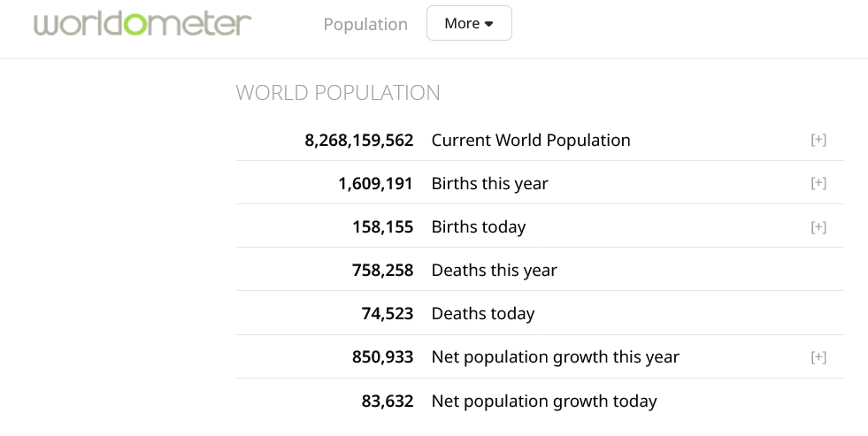Select the 83,632 growth today counter
Image resolution: width=868 pixels, height=436 pixels.
[x=388, y=401]
